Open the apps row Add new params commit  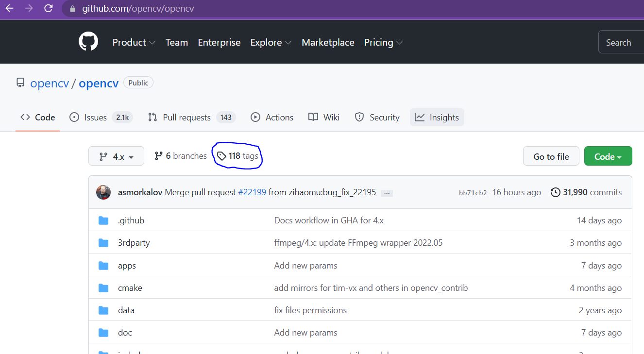coord(305,266)
